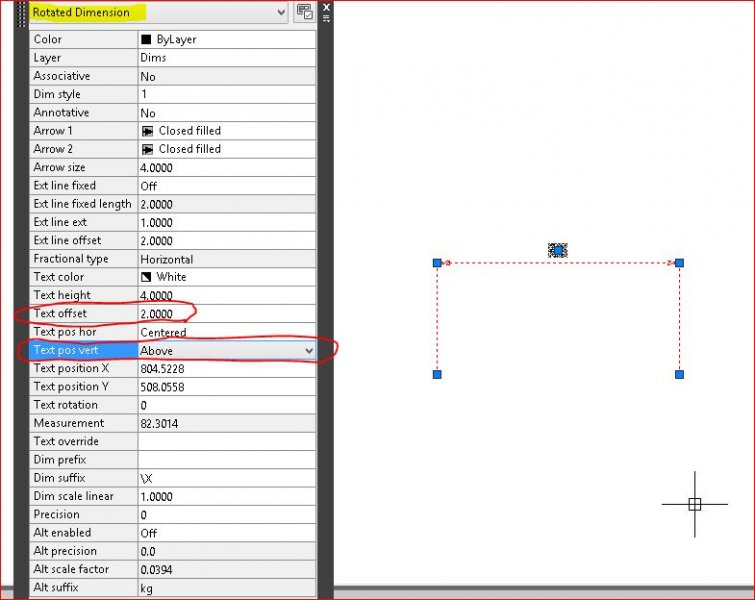The height and width of the screenshot is (600, 755).
Task: Edit the Ext line fixed length field
Action: pyautogui.click(x=227, y=204)
